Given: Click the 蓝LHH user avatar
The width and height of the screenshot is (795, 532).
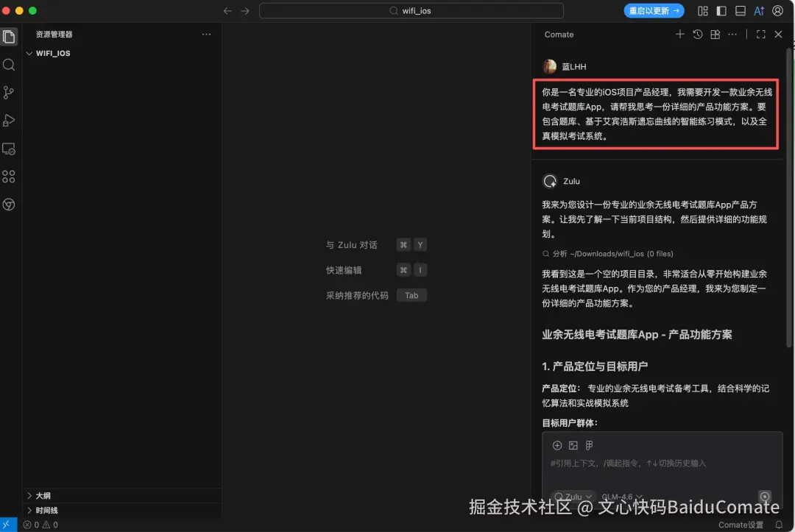Looking at the screenshot, I should (550, 66).
